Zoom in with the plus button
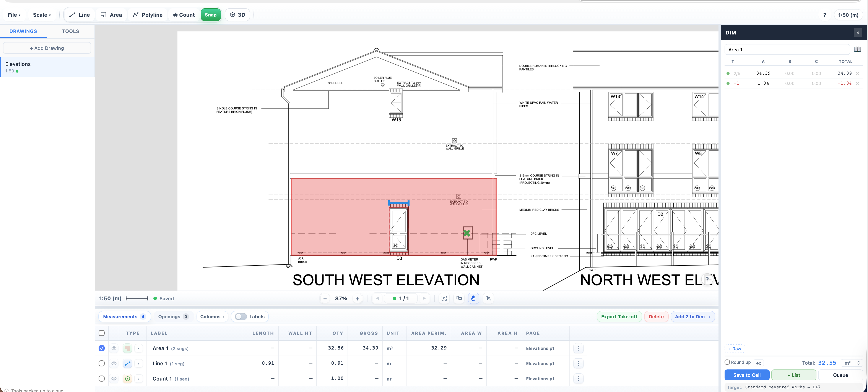This screenshot has height=392, width=868. tap(357, 299)
